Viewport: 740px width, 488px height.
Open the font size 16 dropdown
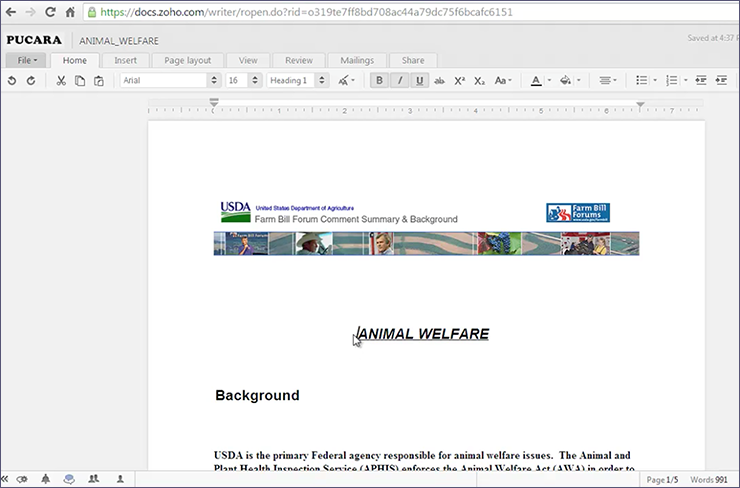243,80
